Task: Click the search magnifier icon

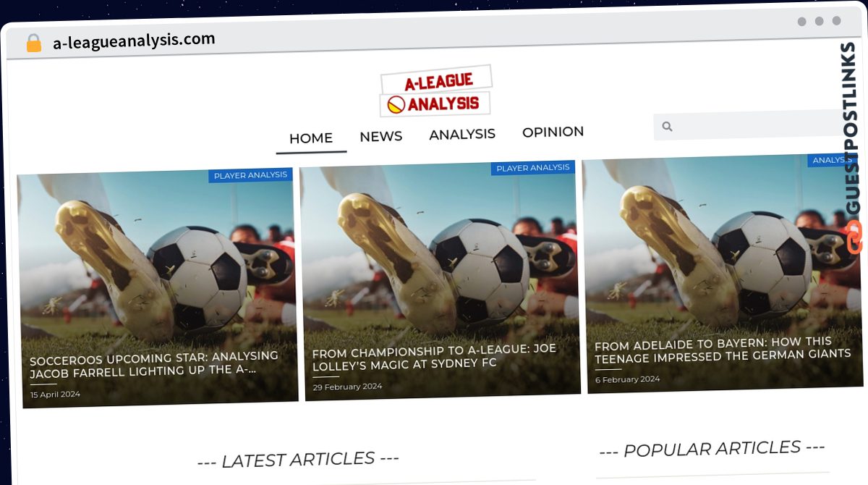Action: coord(667,127)
